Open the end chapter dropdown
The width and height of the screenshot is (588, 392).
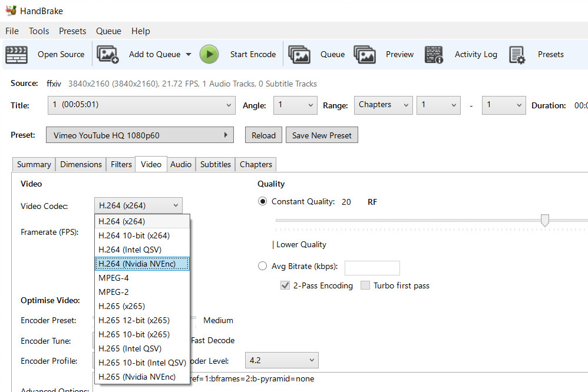pyautogui.click(x=504, y=105)
